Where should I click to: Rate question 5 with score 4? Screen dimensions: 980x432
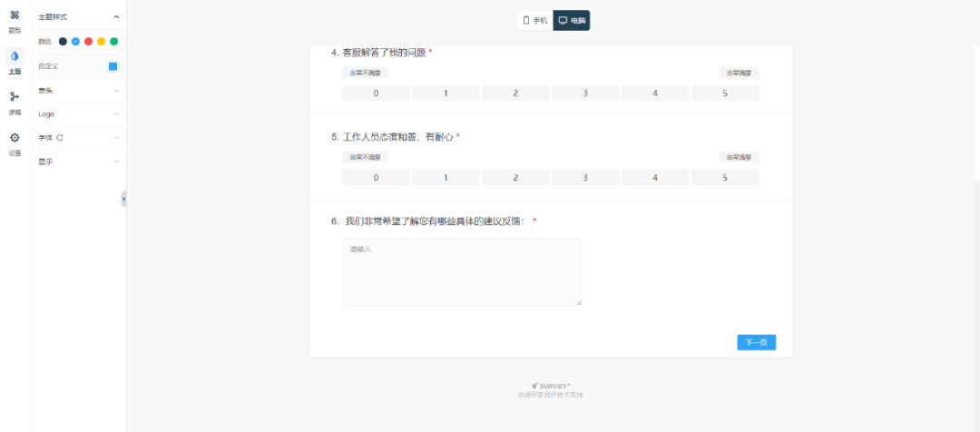(x=655, y=178)
